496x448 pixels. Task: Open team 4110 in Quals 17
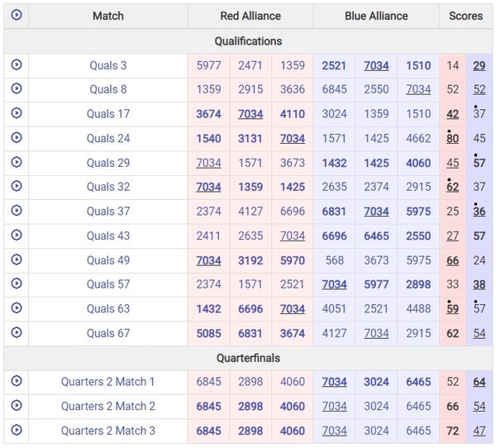tap(292, 114)
